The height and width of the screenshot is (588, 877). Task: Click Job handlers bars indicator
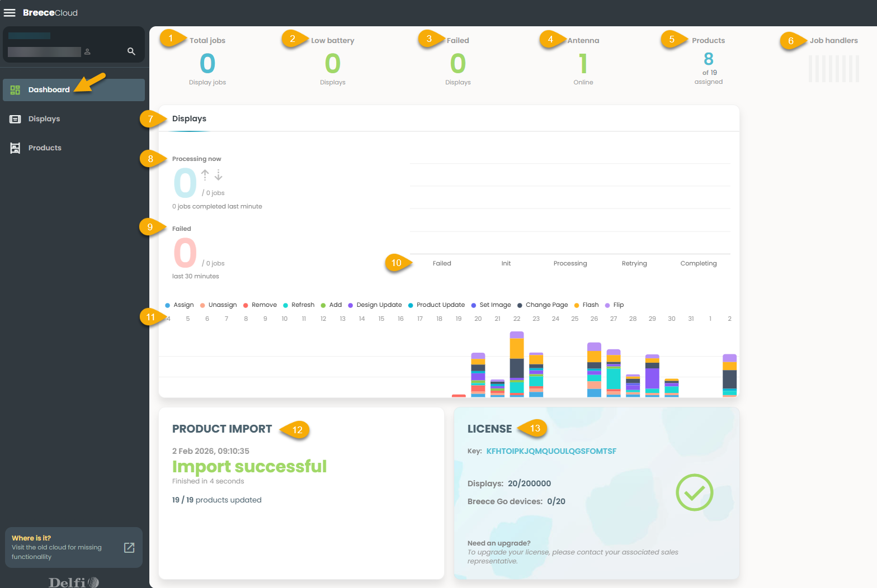pos(834,69)
